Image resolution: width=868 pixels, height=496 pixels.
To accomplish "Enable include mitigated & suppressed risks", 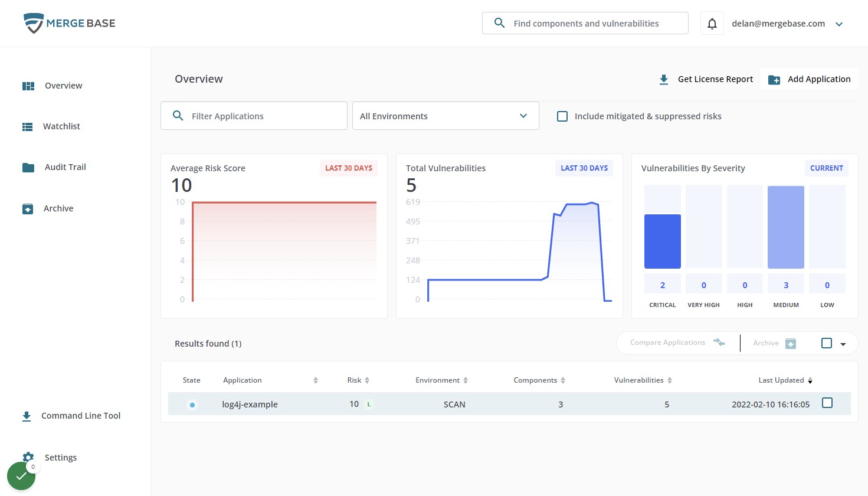I will 562,116.
